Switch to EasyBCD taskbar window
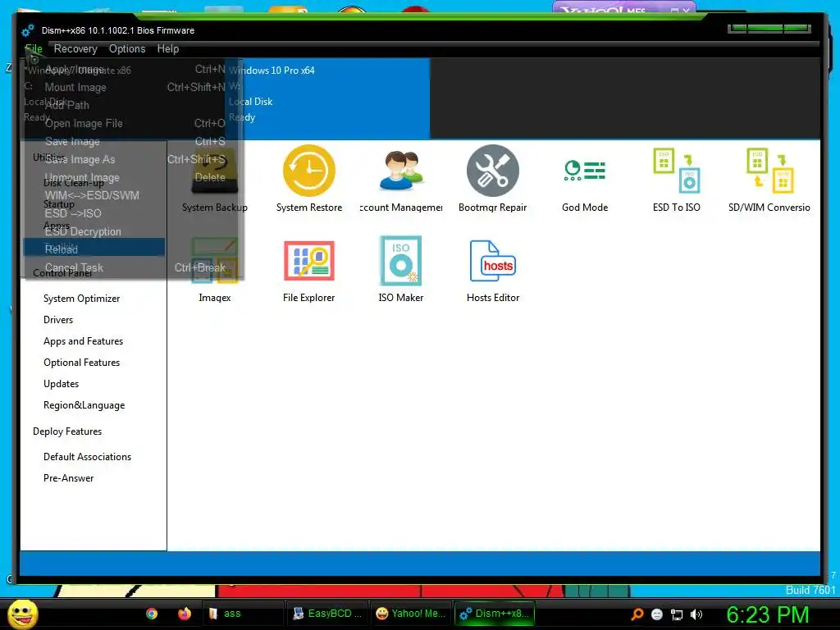 point(326,614)
